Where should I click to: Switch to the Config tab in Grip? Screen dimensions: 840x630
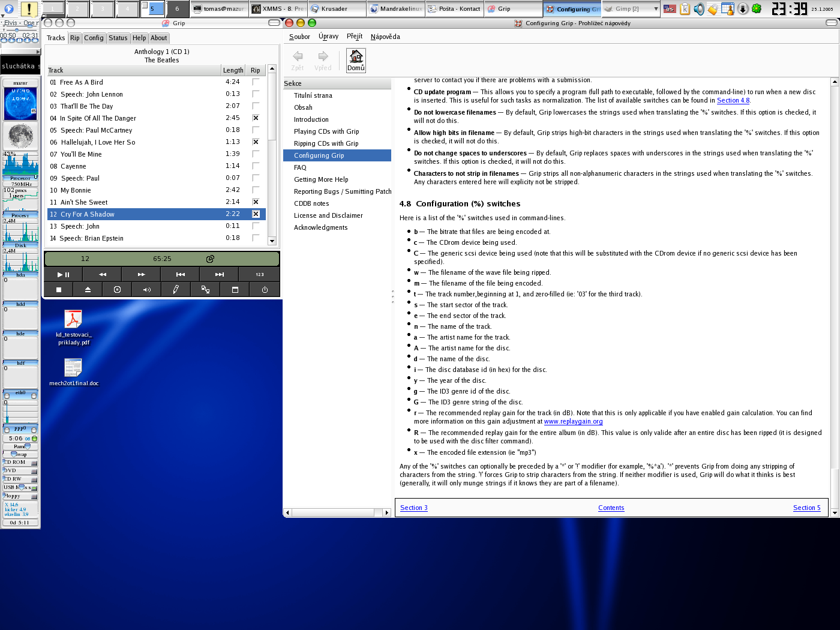(x=94, y=38)
